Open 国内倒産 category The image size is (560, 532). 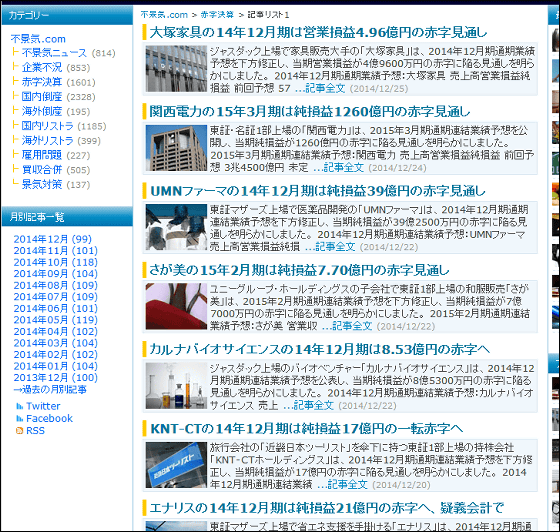[x=42, y=97]
